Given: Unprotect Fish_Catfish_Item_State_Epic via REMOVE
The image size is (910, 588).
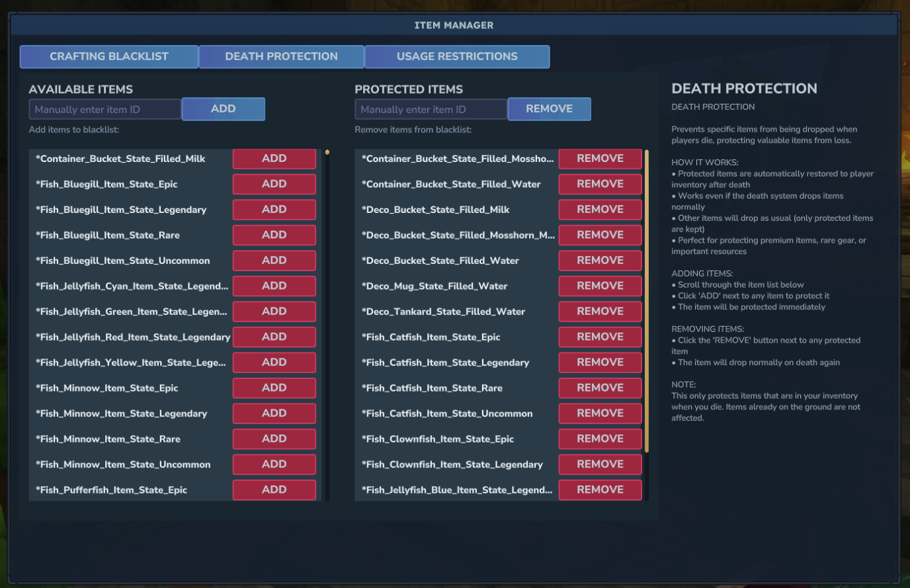Looking at the screenshot, I should 600,337.
